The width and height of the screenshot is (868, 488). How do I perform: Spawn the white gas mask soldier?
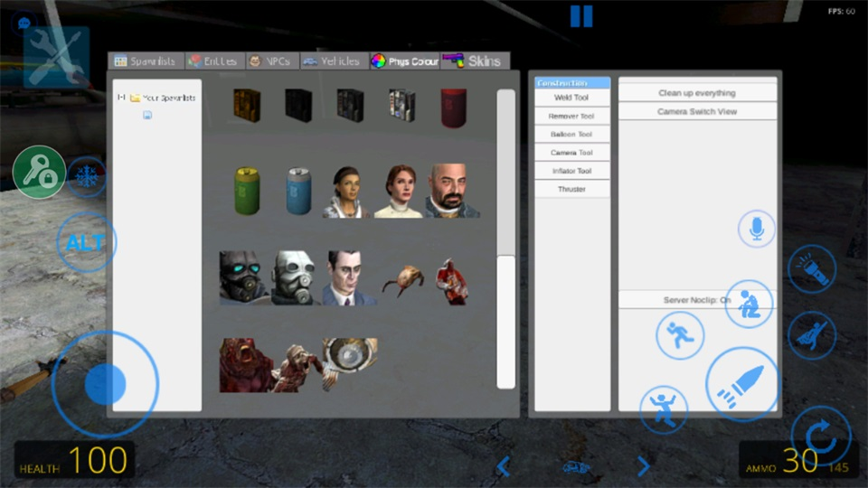(295, 277)
